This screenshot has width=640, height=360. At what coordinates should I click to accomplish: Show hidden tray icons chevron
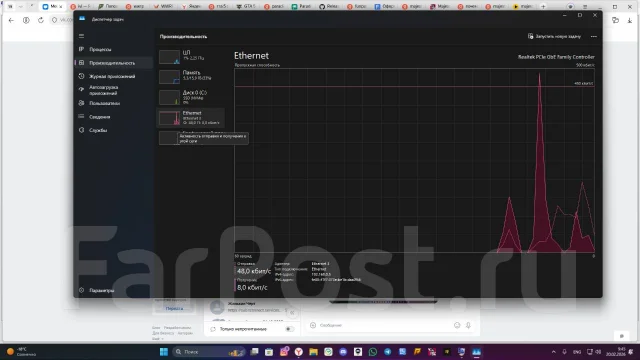[553, 352]
